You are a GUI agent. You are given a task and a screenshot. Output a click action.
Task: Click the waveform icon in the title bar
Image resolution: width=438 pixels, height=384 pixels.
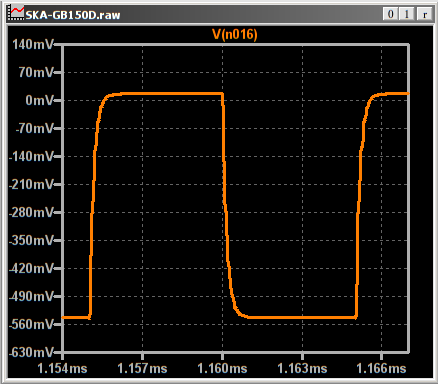[17, 13]
